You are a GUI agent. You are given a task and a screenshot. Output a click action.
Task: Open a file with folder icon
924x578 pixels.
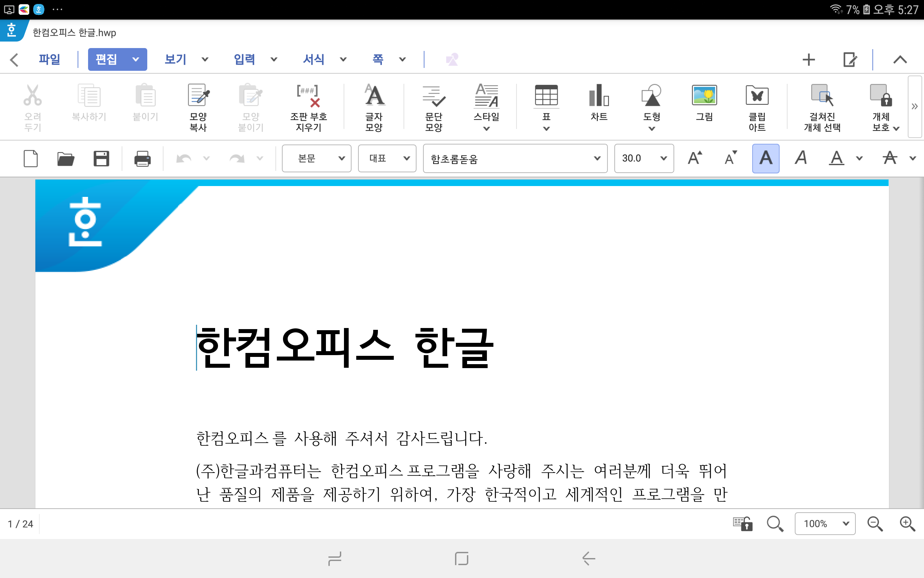point(66,159)
